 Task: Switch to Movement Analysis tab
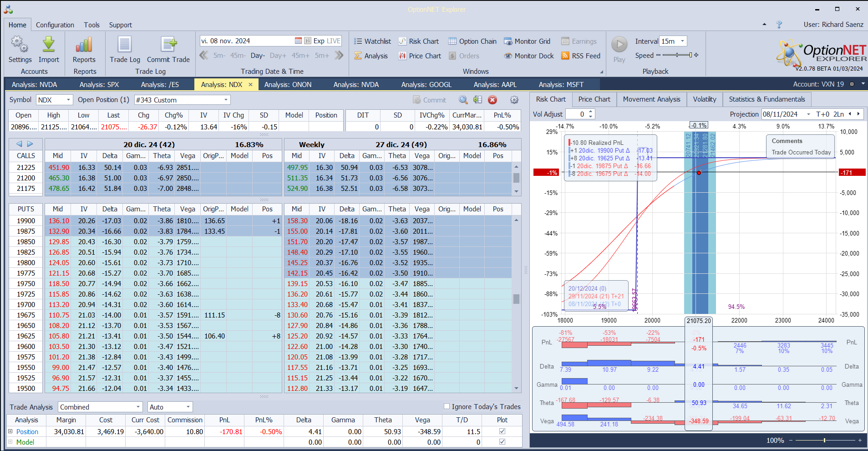click(x=651, y=99)
